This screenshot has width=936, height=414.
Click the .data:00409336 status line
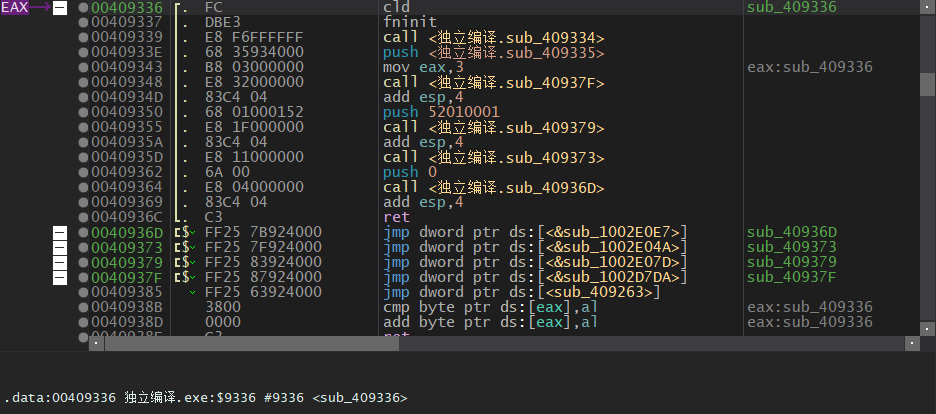click(x=206, y=398)
